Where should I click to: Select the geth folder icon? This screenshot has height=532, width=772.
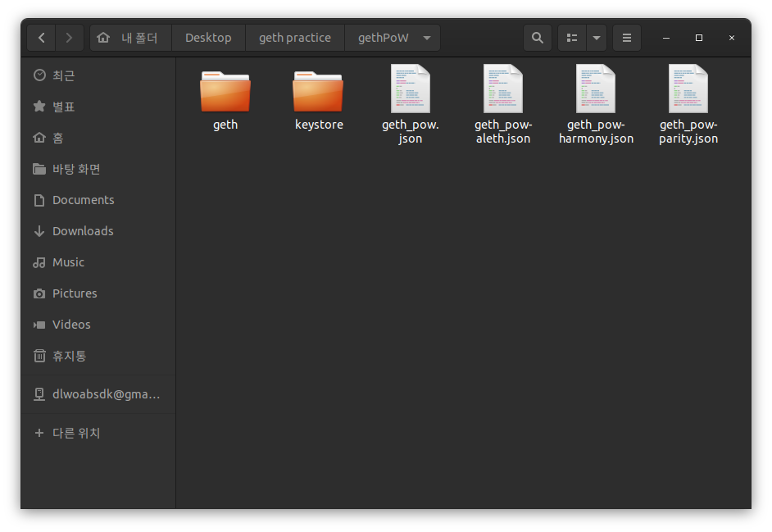[225, 91]
